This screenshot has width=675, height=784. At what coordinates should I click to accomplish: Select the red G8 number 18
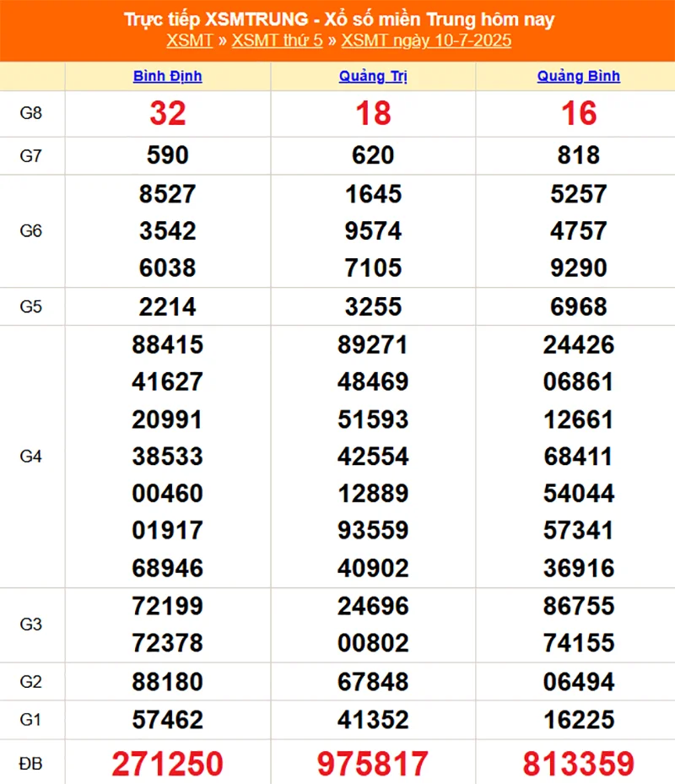pyautogui.click(x=373, y=113)
